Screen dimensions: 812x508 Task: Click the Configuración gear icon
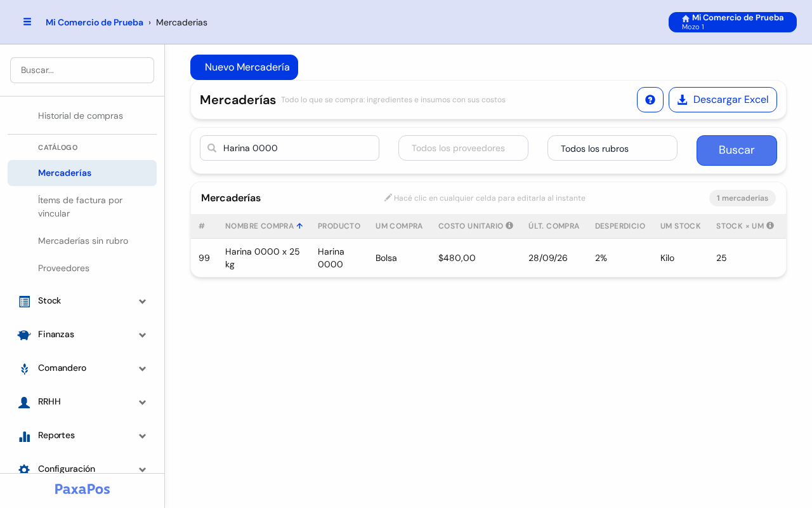click(x=24, y=469)
